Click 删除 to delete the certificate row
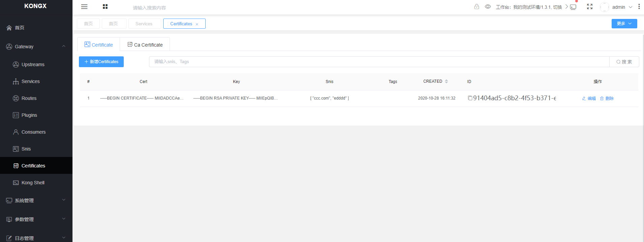The height and width of the screenshot is (242, 644). coord(607,99)
